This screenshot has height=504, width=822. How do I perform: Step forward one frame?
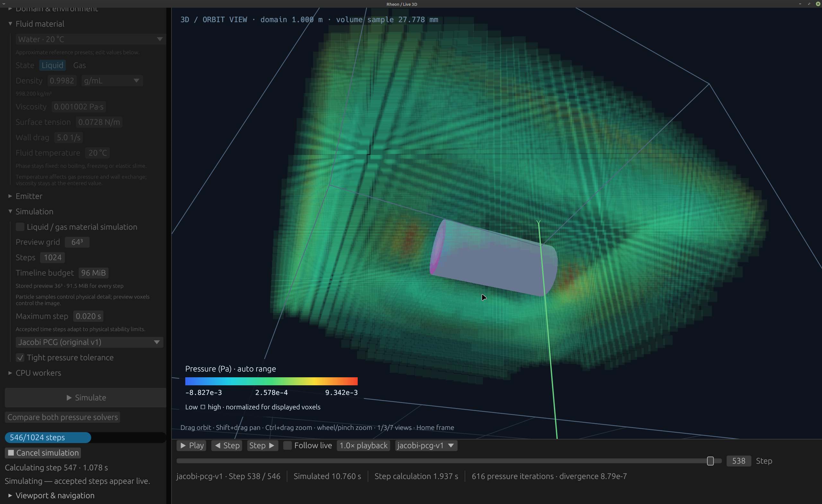click(x=263, y=445)
